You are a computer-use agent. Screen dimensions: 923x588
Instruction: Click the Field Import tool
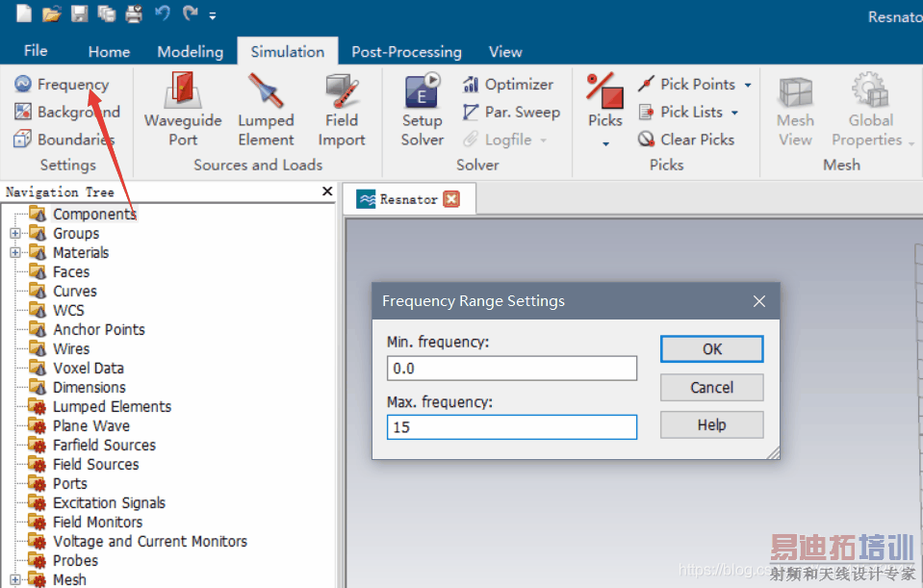342,110
